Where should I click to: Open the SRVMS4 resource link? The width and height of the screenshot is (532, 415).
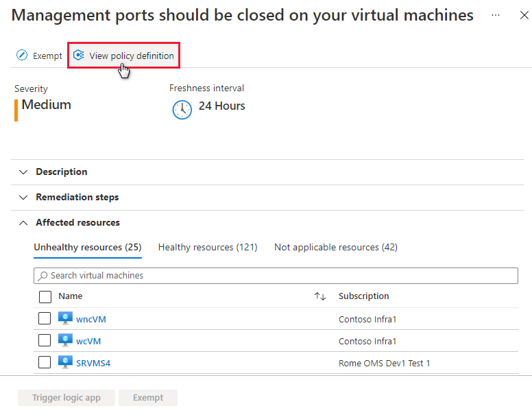coord(93,363)
